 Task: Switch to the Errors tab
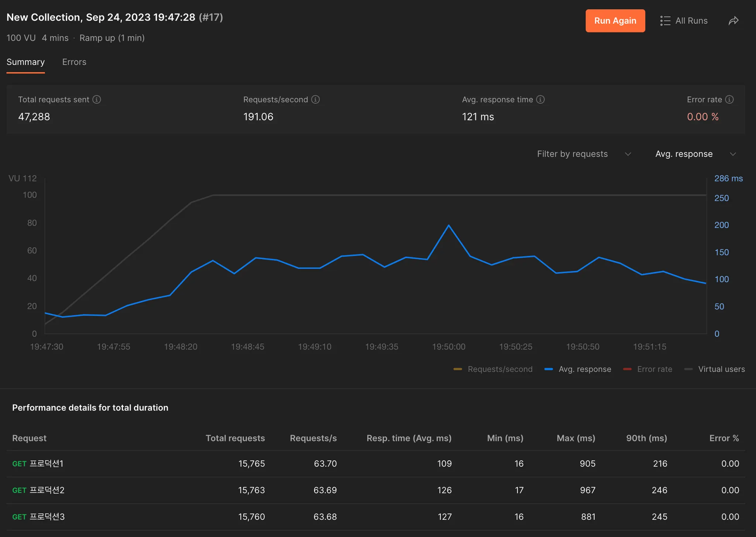tap(74, 62)
